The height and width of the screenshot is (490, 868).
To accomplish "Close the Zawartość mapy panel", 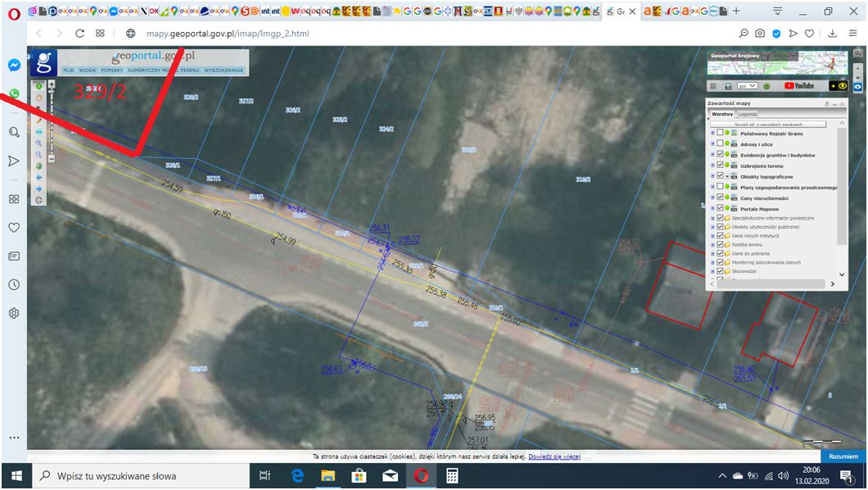I will pyautogui.click(x=842, y=104).
